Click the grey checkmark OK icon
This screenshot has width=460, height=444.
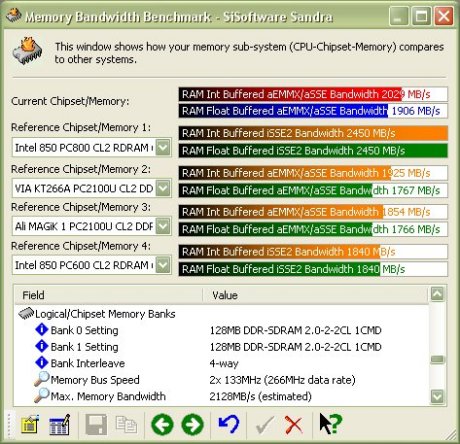tap(265, 425)
